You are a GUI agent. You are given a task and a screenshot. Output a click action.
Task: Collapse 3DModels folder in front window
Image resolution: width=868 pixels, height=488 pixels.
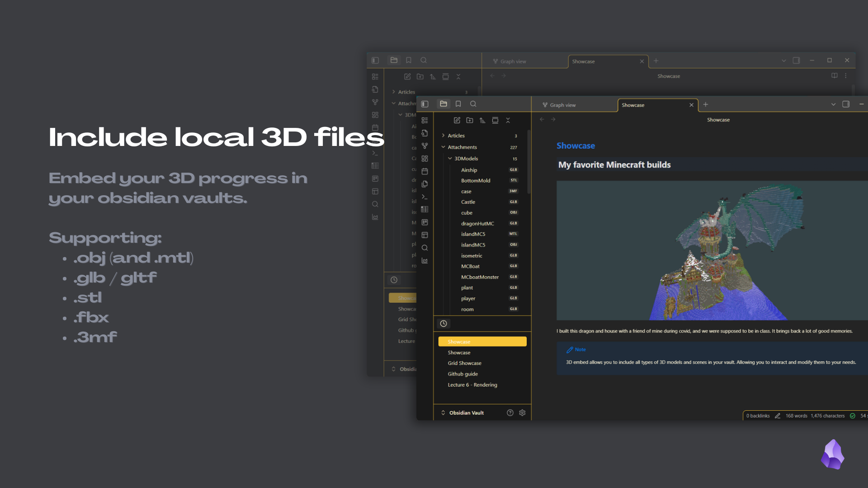(x=483, y=159)
